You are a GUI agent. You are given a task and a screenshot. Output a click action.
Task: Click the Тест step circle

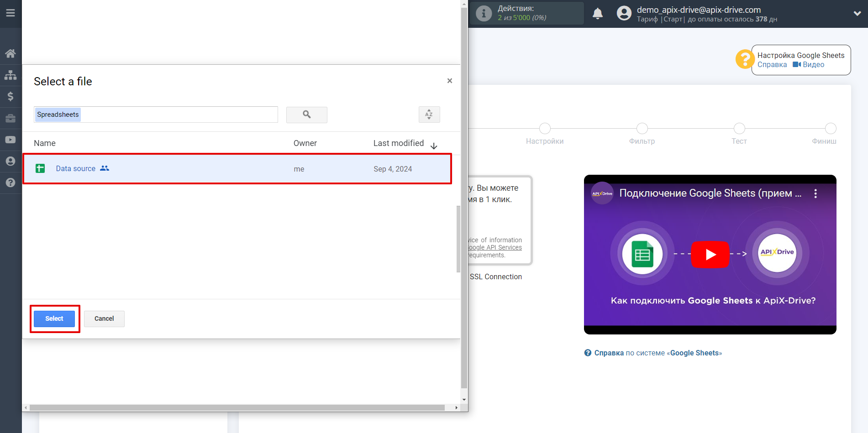pos(739,129)
